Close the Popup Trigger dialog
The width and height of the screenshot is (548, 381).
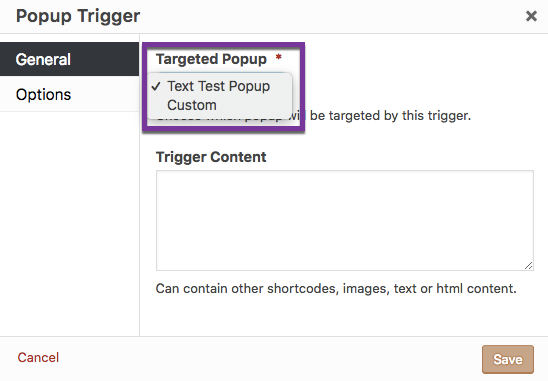[x=531, y=16]
